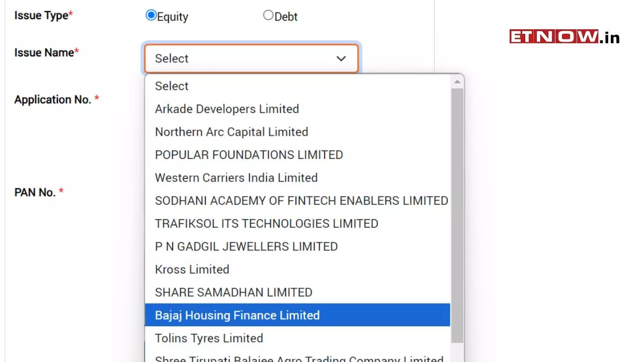Image resolution: width=644 pixels, height=362 pixels.
Task: Choose the blank 'Select' option in list
Action: (297, 86)
